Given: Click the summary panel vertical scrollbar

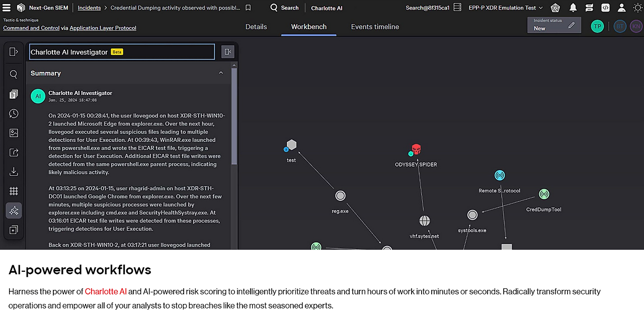Looking at the screenshot, I should [234, 116].
